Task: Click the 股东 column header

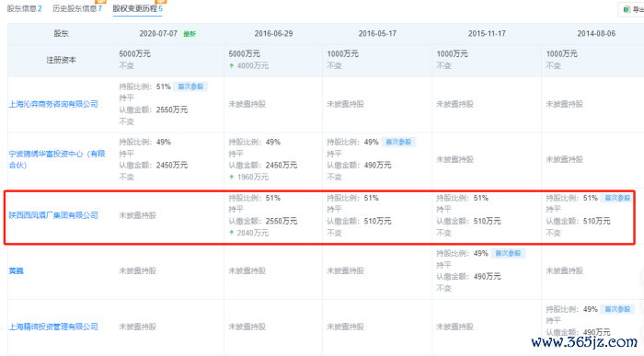Action: tap(62, 34)
